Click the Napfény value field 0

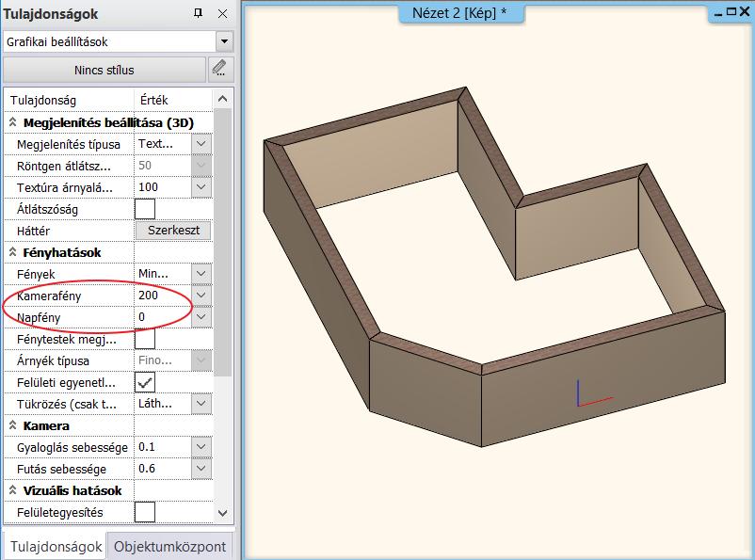(x=163, y=317)
